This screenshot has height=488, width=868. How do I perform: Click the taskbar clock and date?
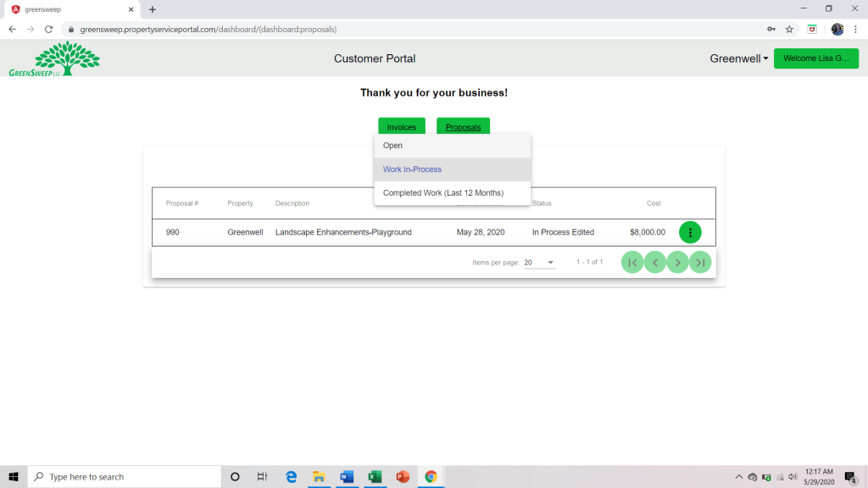[820, 477]
